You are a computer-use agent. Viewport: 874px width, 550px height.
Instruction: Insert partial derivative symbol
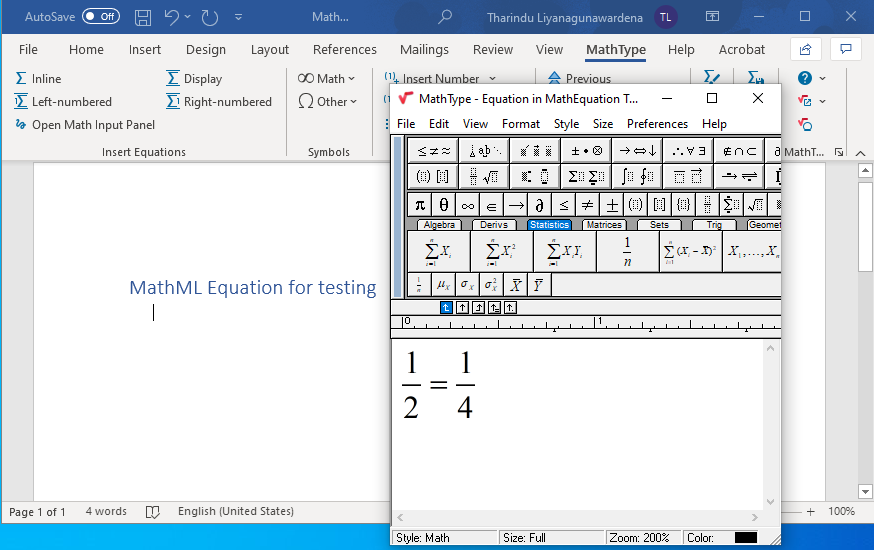540,205
